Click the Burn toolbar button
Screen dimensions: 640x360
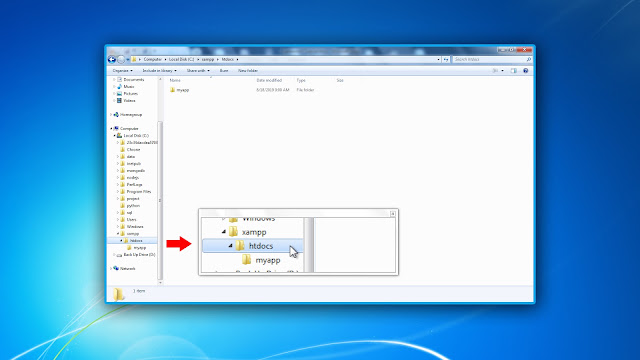click(224, 71)
